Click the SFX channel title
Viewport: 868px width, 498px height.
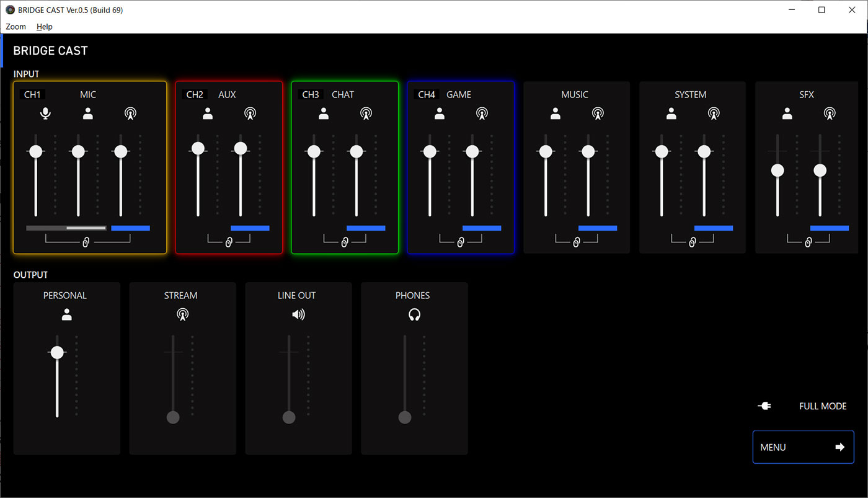click(x=807, y=95)
